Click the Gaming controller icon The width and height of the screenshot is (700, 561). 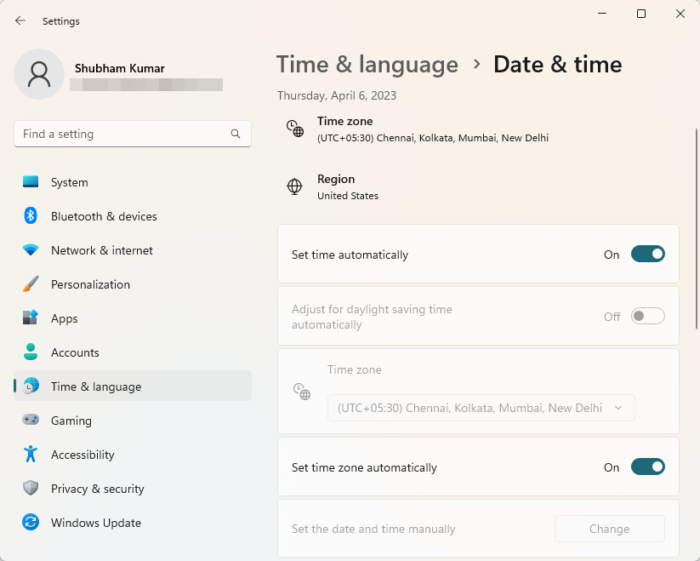31,421
